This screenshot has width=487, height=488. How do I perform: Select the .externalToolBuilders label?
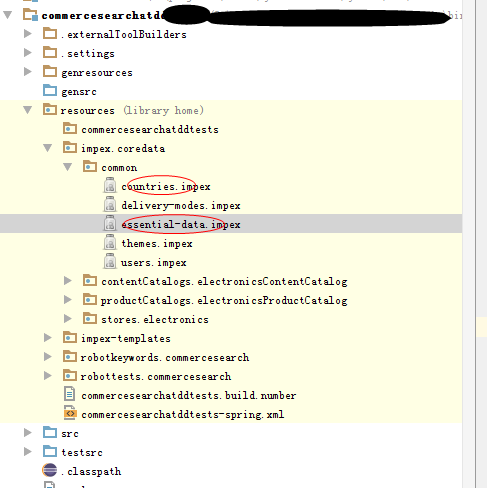[124, 34]
